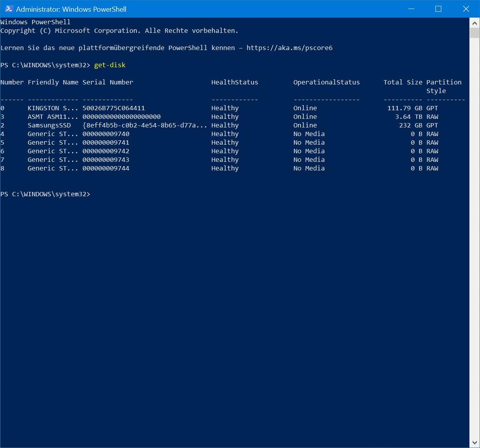This screenshot has width=480, height=448.
Task: Click the 3.64 TB size value
Action: pyautogui.click(x=409, y=116)
